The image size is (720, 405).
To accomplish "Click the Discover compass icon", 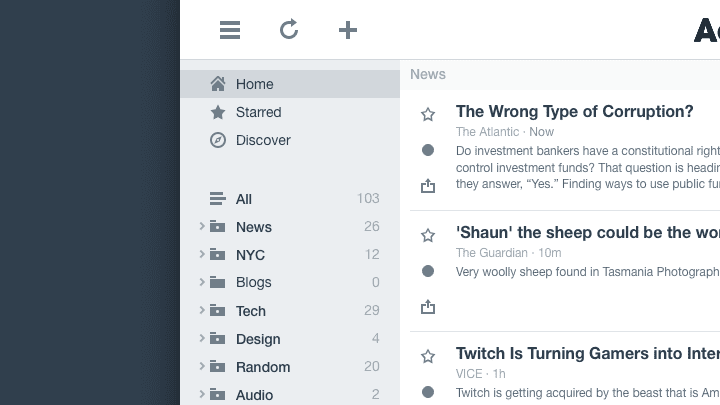I will 218,140.
